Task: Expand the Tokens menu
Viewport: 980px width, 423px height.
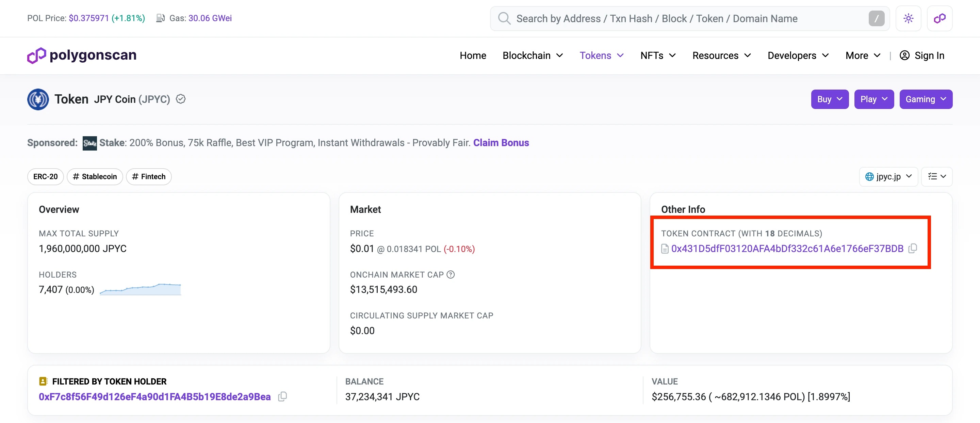Action: [602, 56]
